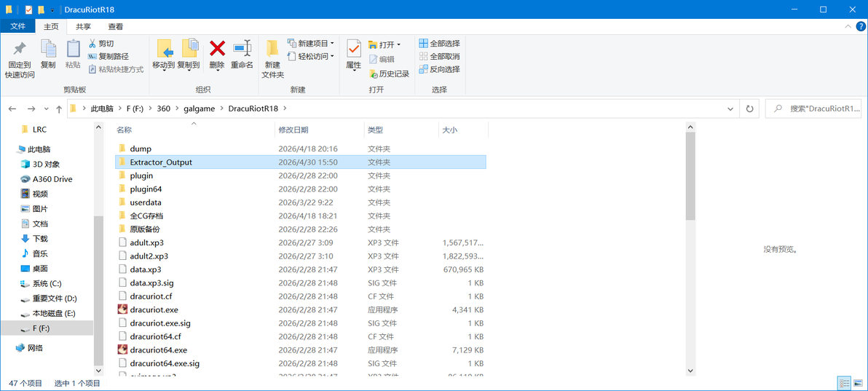Click the forward navigation arrow

(31, 109)
